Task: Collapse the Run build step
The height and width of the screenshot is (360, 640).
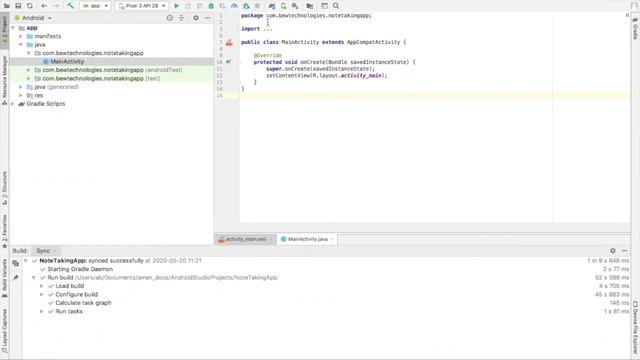Action: pos(34,278)
